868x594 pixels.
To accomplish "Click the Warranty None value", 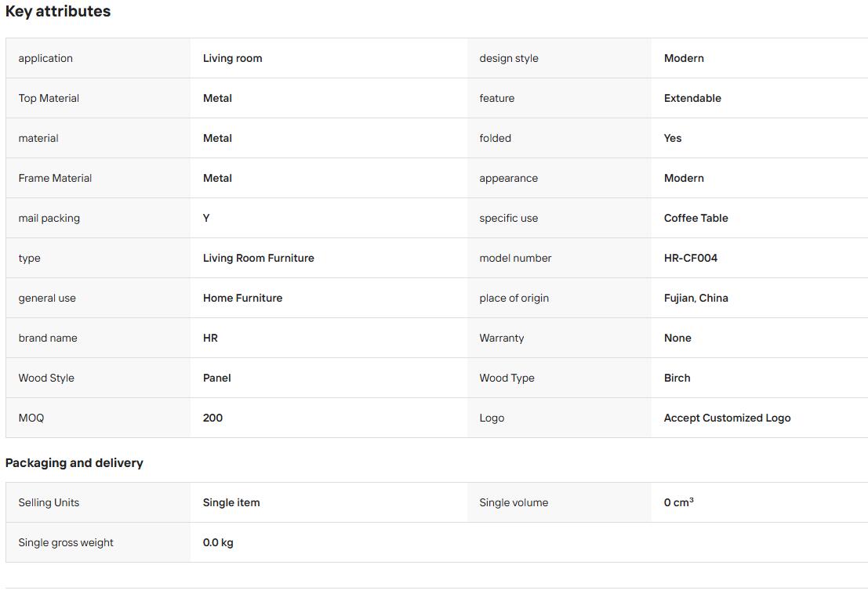I will (677, 338).
